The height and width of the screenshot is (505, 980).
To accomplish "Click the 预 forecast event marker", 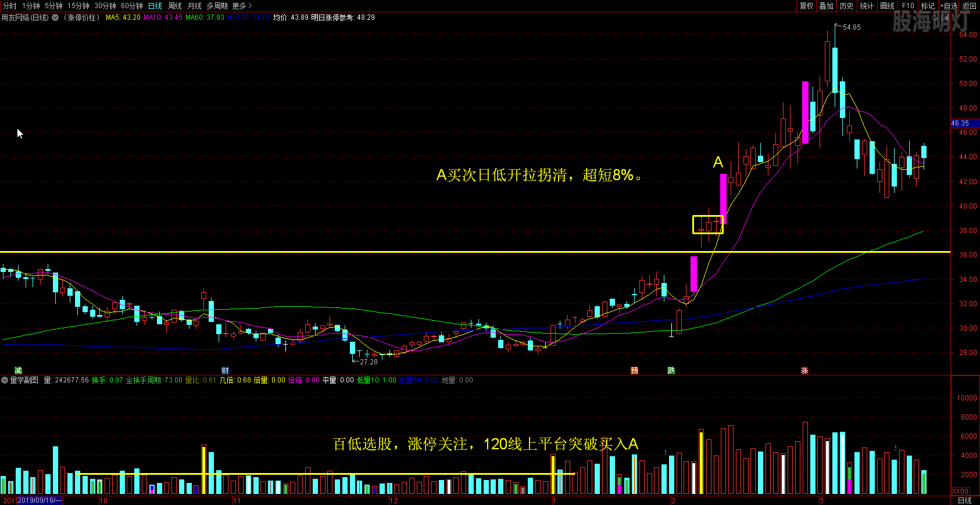I will point(634,370).
